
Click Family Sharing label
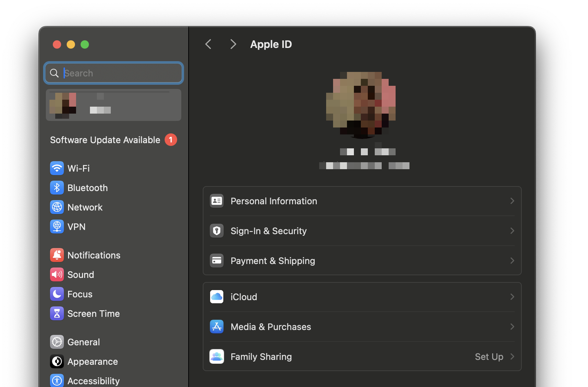(x=261, y=357)
